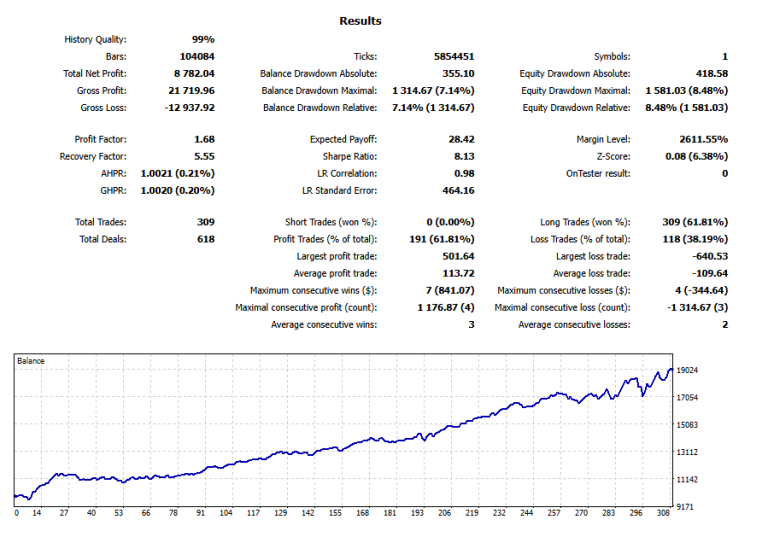
Task: Click the Expected Payoff label
Action: pyautogui.click(x=343, y=140)
